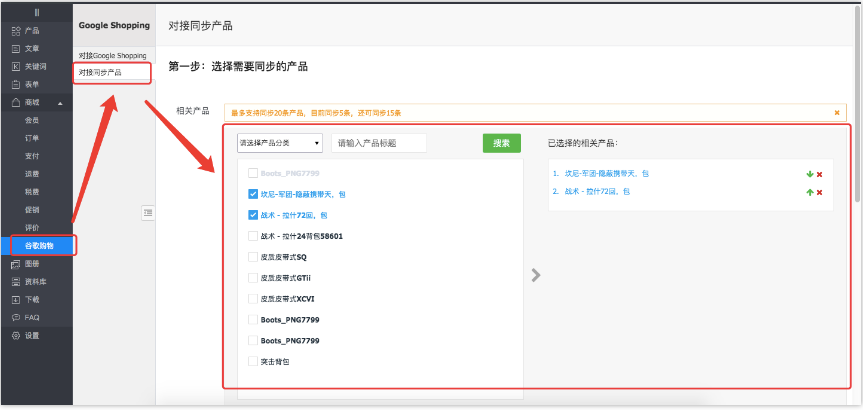Open the 对接Google Shopping submenu item
Viewport: 863px width, 410px height.
click(x=112, y=55)
